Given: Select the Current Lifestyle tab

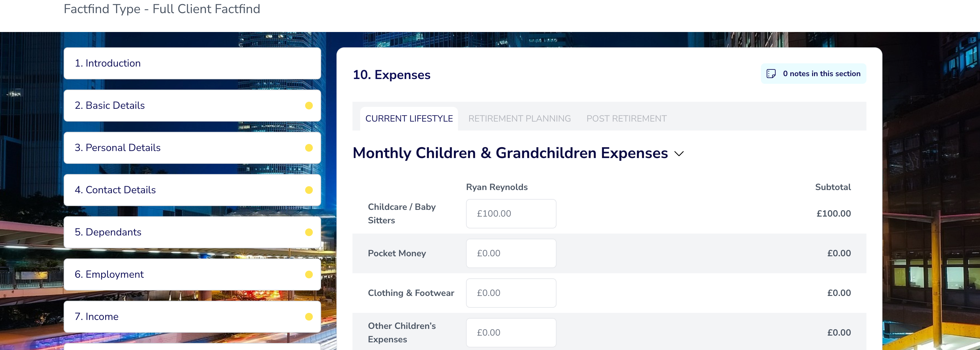Looking at the screenshot, I should point(409,119).
